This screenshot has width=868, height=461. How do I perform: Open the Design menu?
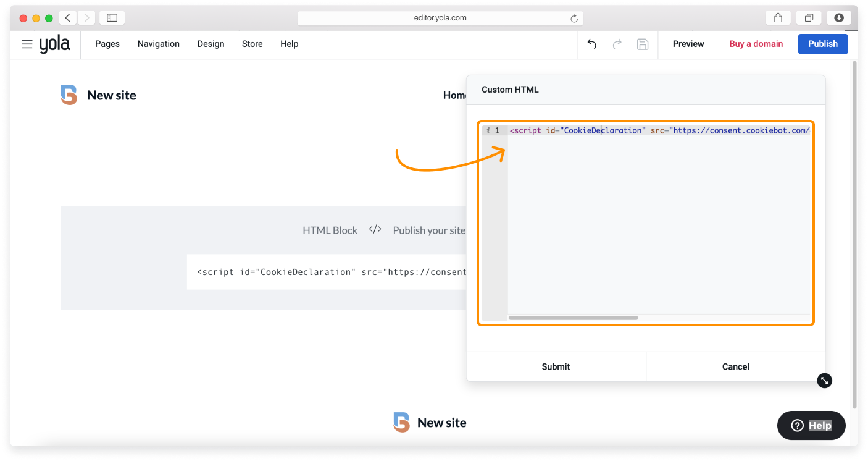[211, 44]
